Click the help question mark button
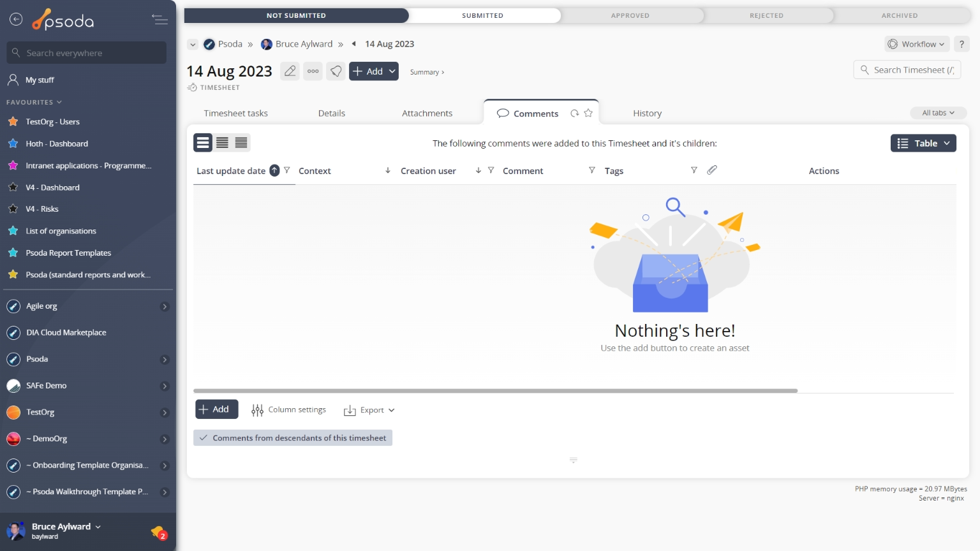Image resolution: width=980 pixels, height=551 pixels. (961, 44)
